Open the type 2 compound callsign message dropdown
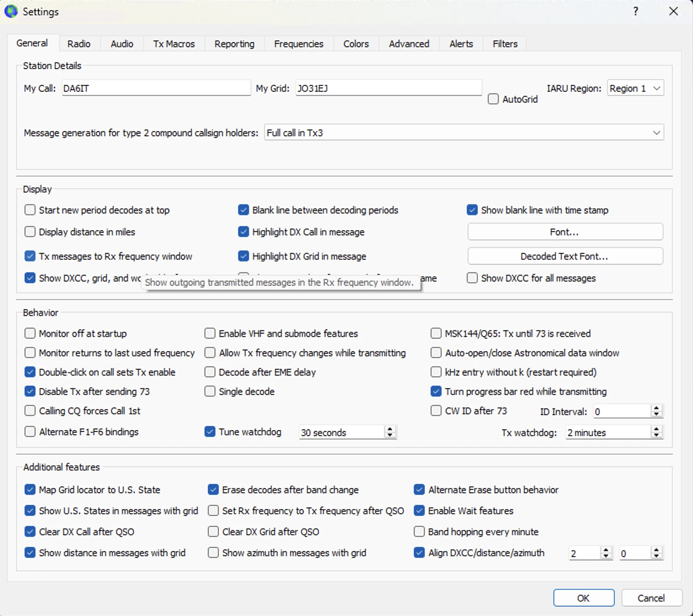Image resolution: width=693 pixels, height=616 pixels. 464,133
